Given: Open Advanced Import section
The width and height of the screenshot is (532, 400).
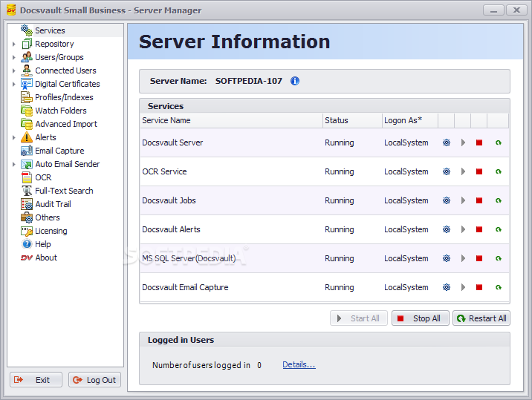Looking at the screenshot, I should coord(66,124).
